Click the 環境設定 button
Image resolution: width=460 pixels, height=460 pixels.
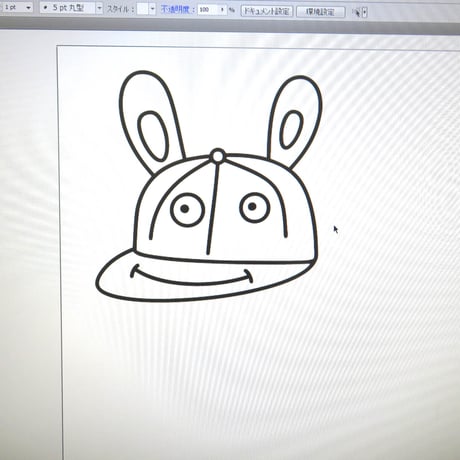(x=320, y=12)
